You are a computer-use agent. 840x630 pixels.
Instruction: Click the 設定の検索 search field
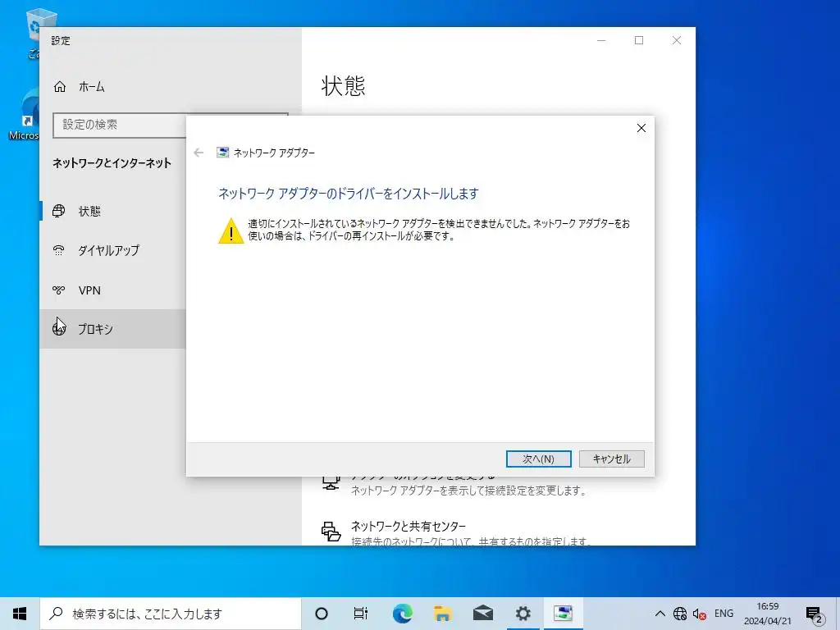tap(120, 125)
